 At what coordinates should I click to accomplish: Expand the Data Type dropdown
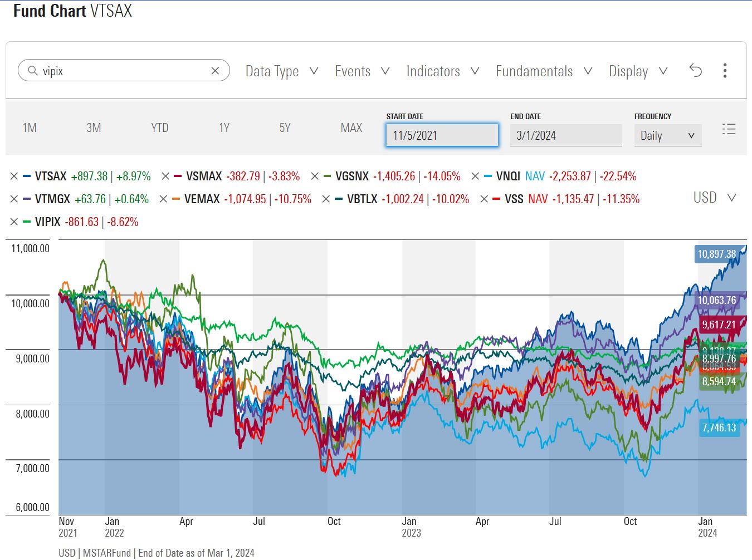click(282, 71)
